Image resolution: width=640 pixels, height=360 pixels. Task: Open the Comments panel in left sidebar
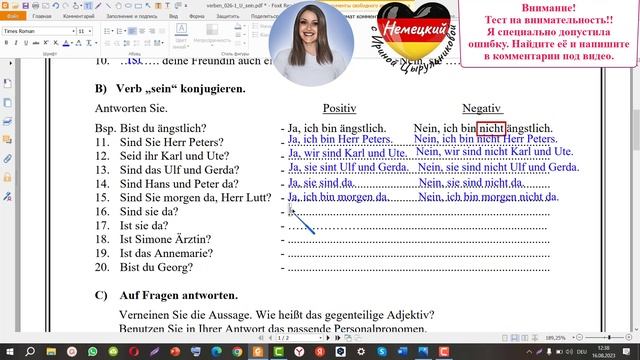point(7,140)
